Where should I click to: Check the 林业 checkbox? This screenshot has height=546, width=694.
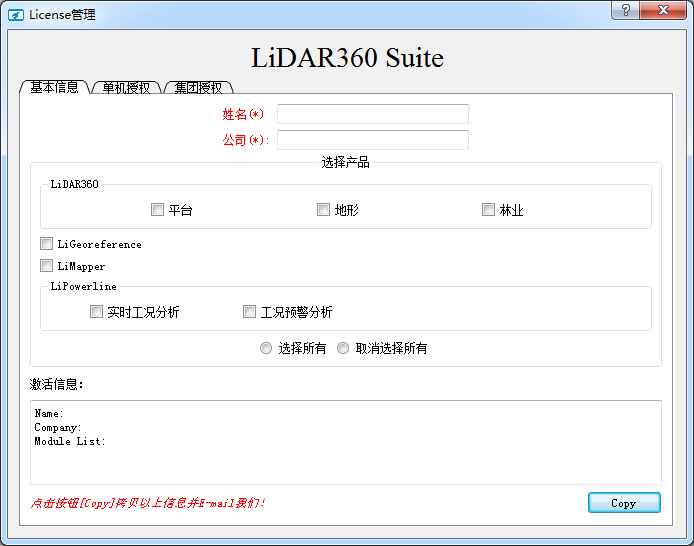pyautogui.click(x=488, y=209)
